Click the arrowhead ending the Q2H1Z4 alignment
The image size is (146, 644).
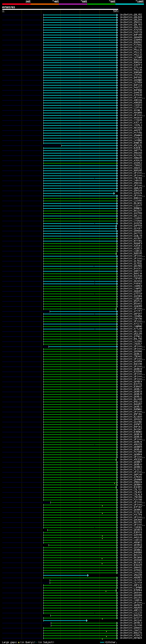pos(114,193)
